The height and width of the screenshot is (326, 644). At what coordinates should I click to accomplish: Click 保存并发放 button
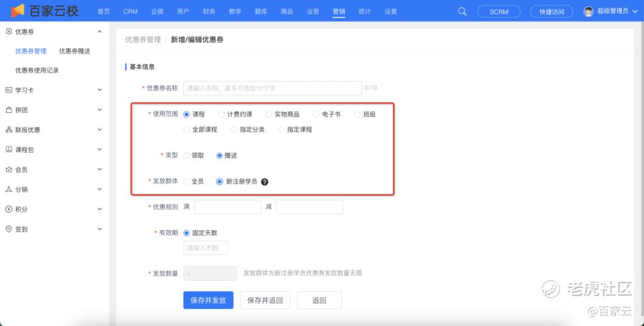tap(208, 300)
